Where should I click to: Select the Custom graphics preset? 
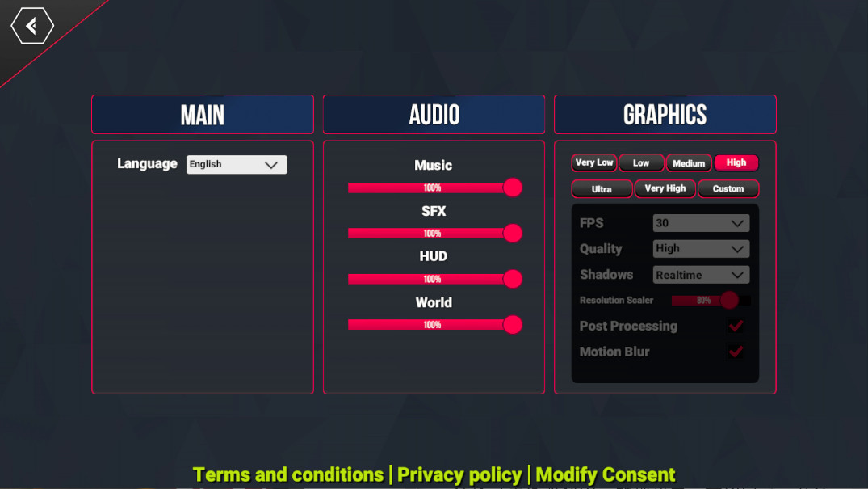tap(728, 189)
